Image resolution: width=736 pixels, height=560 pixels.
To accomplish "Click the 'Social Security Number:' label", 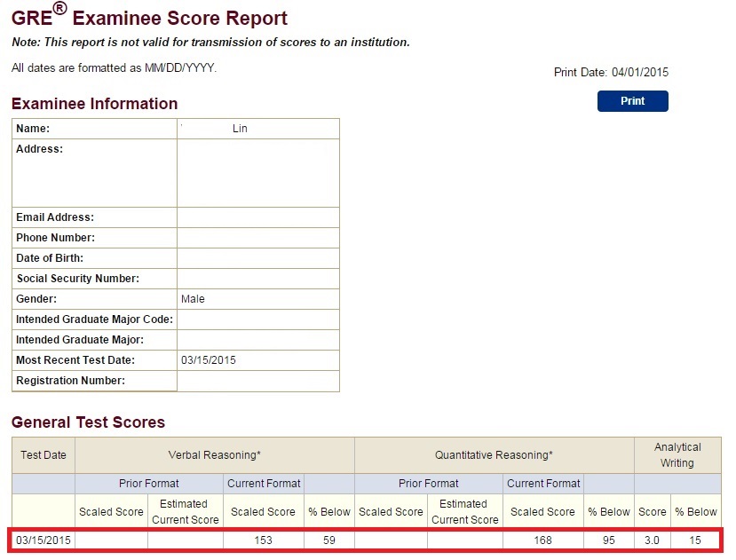I will (x=78, y=279).
